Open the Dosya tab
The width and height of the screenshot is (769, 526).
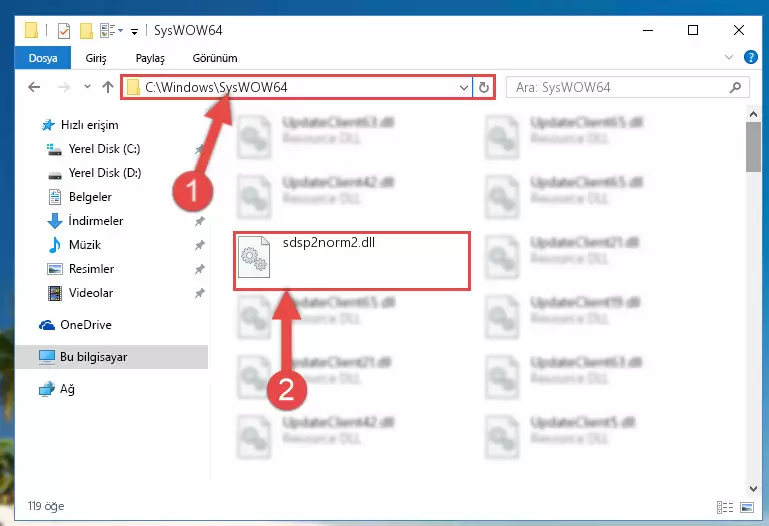[43, 58]
